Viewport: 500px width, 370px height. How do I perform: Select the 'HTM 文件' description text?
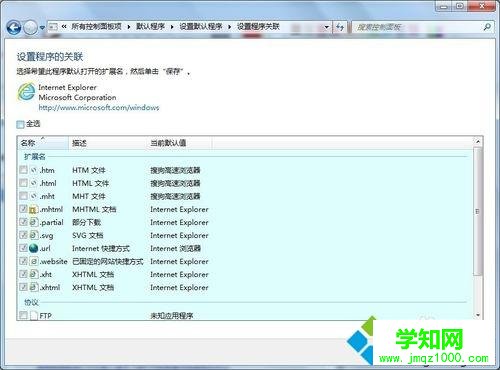[89, 170]
